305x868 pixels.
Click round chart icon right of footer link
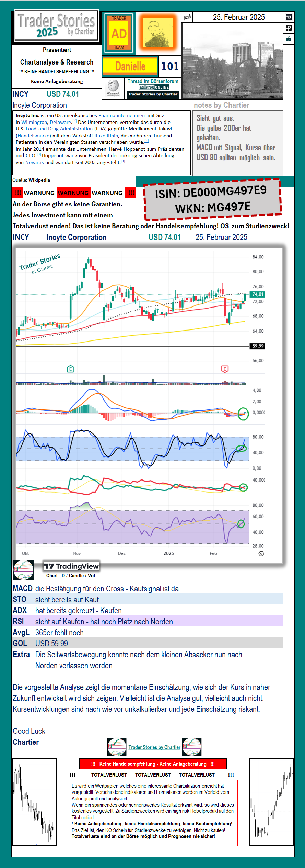(x=192, y=747)
